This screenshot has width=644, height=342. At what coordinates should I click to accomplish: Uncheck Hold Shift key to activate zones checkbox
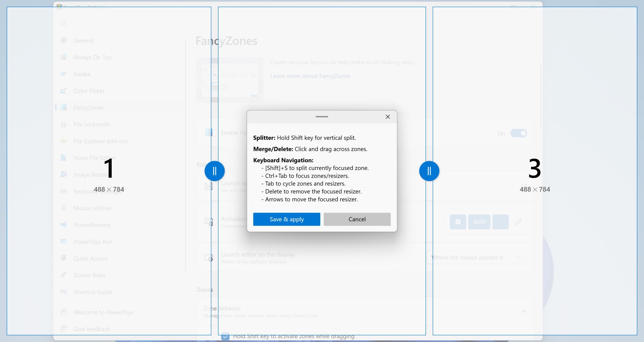point(225,336)
